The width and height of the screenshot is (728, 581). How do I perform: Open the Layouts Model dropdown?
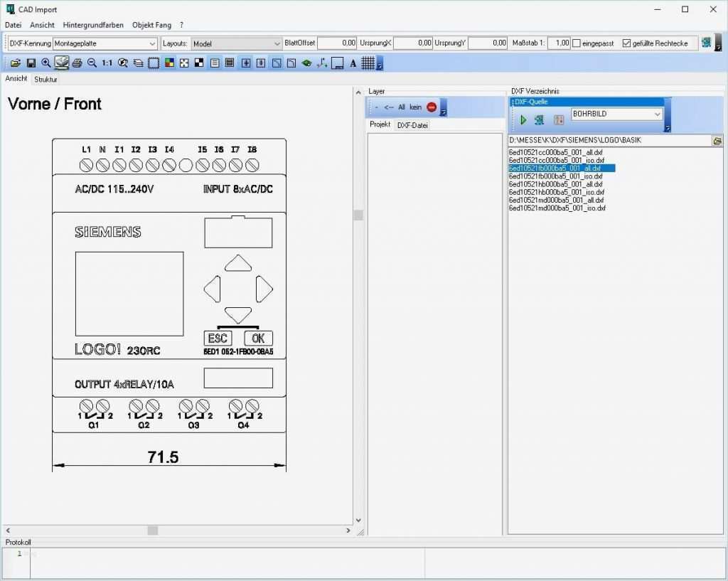point(277,43)
